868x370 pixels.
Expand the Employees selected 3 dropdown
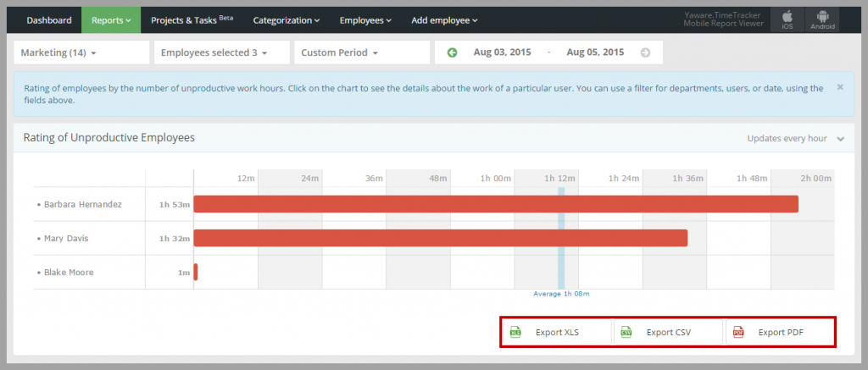pyautogui.click(x=222, y=52)
